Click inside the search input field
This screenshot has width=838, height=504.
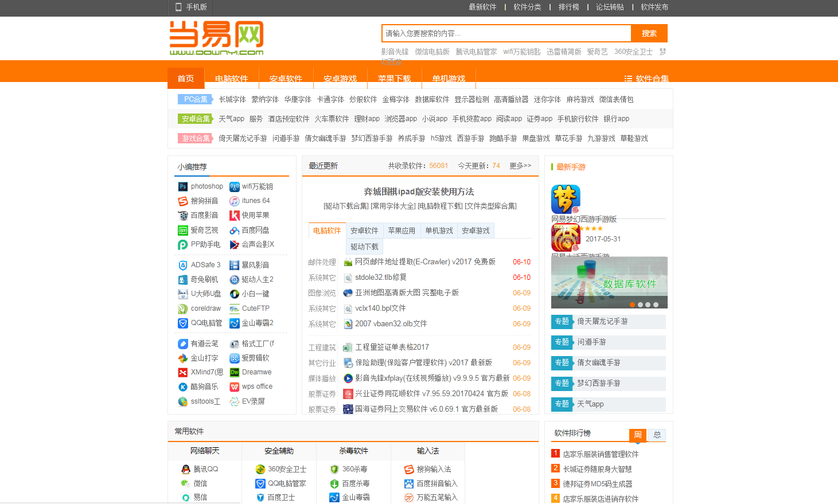point(505,33)
